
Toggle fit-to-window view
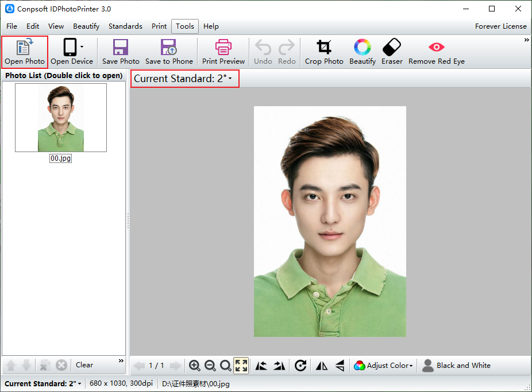pyautogui.click(x=241, y=366)
